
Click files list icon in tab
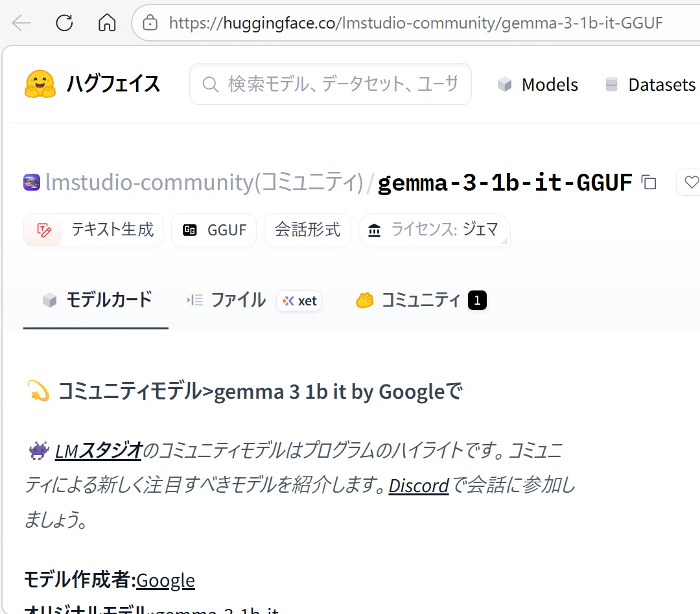click(x=194, y=300)
